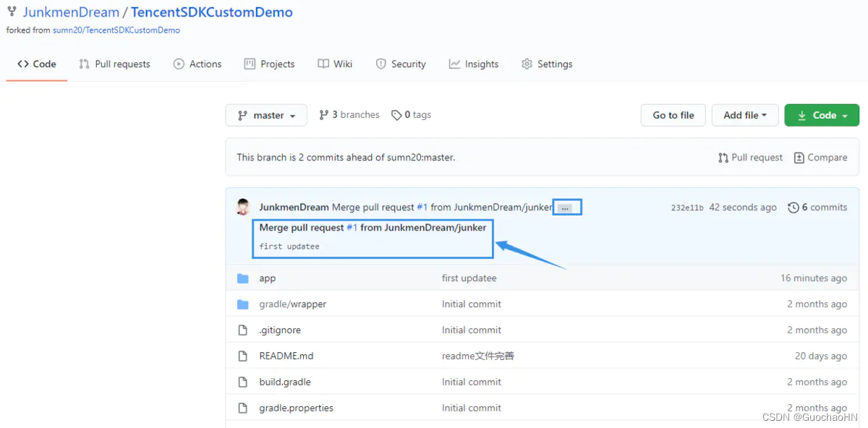Click the Compare link in the branch banner

click(x=820, y=158)
